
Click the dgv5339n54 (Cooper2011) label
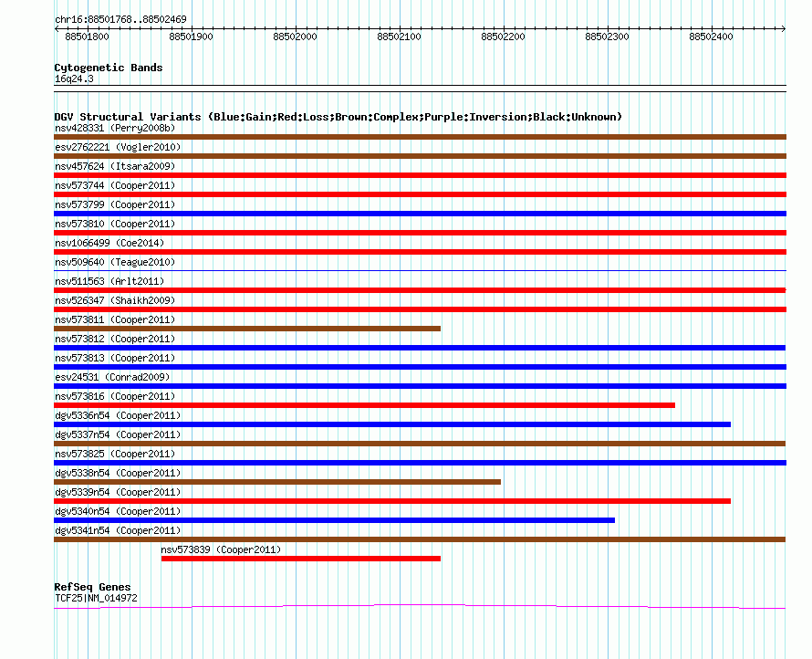pos(118,492)
